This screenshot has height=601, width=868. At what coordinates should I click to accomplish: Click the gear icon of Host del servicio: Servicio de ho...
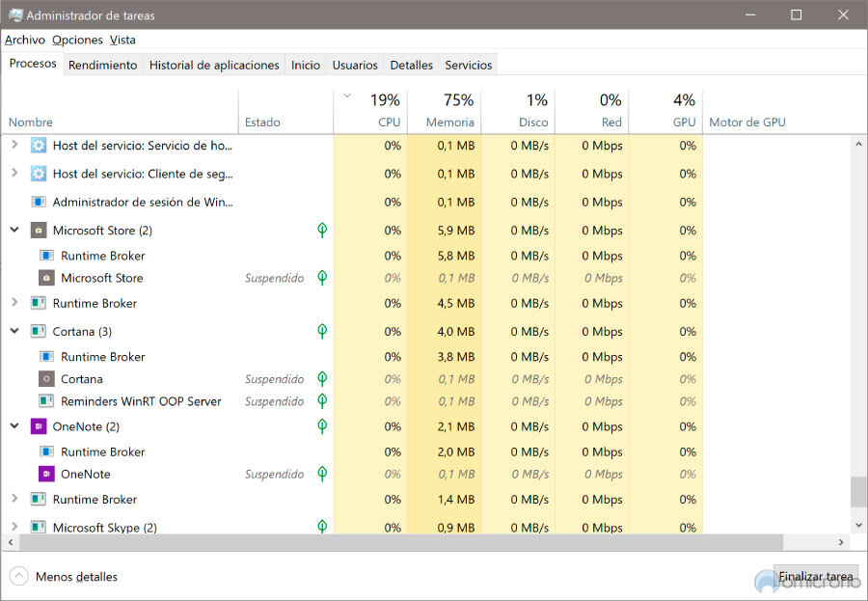(x=39, y=146)
